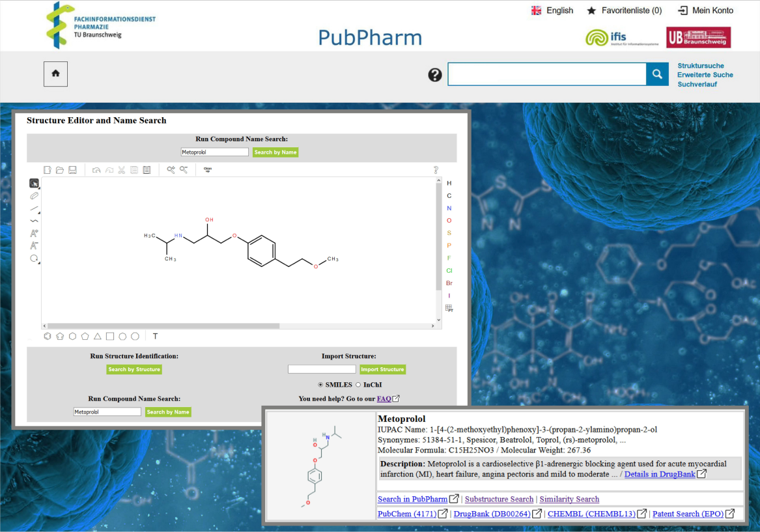This screenshot has height=532, width=760.
Task: Open Erweiterte Suche from the header
Action: [x=705, y=75]
